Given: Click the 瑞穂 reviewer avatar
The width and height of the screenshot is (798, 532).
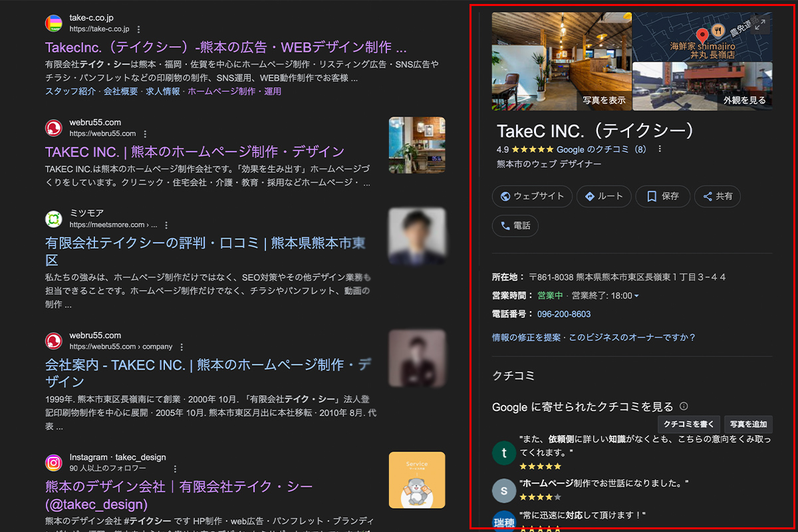Looking at the screenshot, I should pyautogui.click(x=504, y=521).
